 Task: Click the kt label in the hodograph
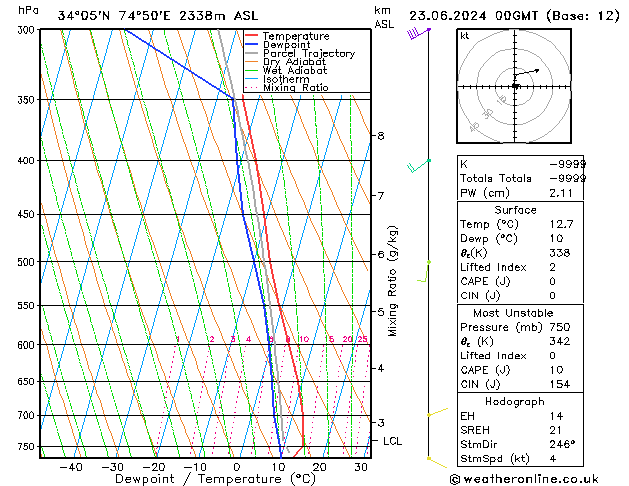tap(465, 36)
